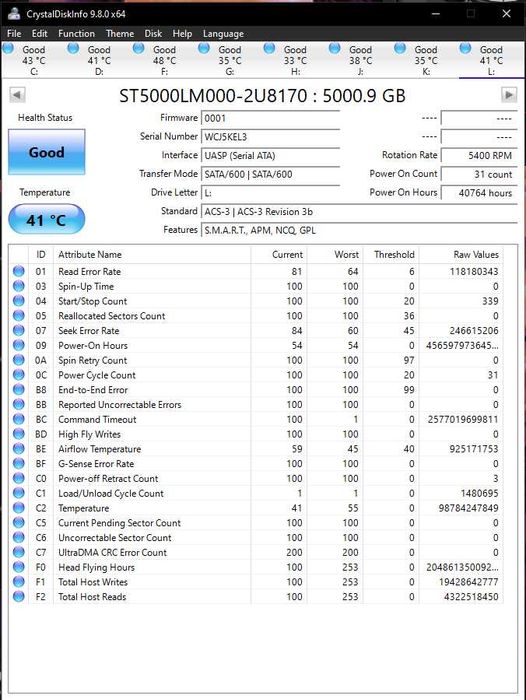Click status icon of Reallocated Sectors Count
This screenshot has height=700, width=526.
[19, 315]
